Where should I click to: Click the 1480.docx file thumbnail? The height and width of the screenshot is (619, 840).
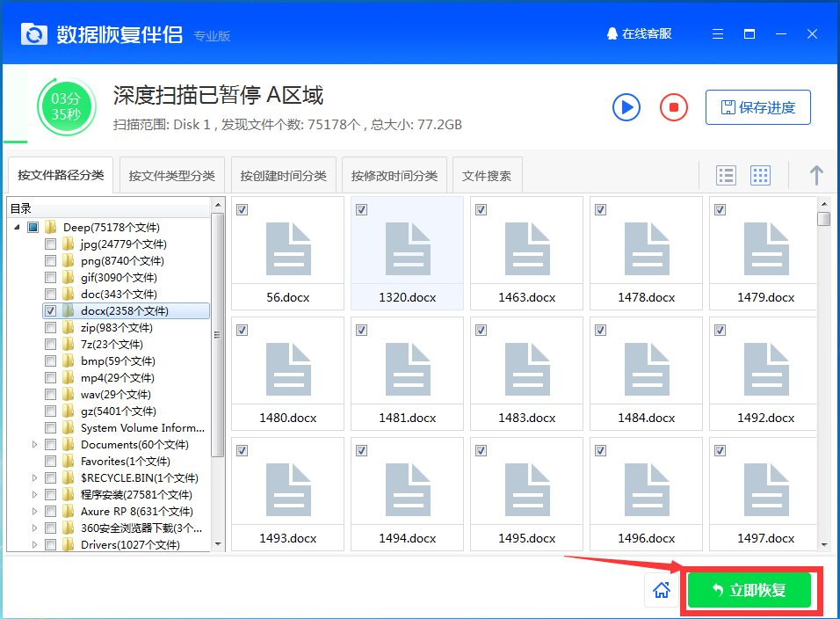coord(287,374)
